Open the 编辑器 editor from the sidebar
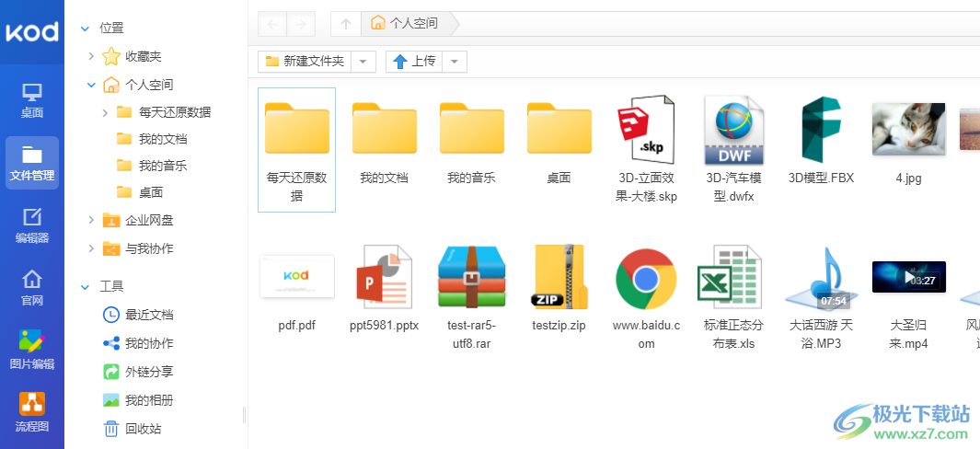Image resolution: width=980 pixels, height=449 pixels. (32, 225)
